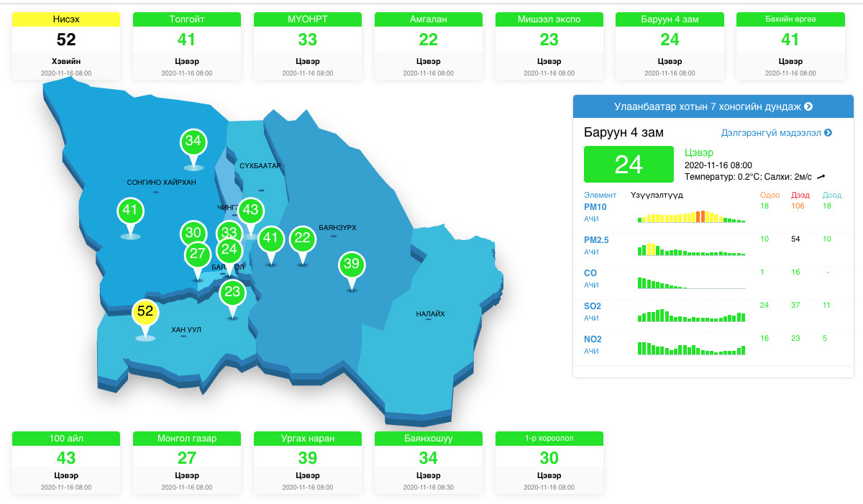Select the map pin showing 27
863x504 pixels.
tap(198, 255)
